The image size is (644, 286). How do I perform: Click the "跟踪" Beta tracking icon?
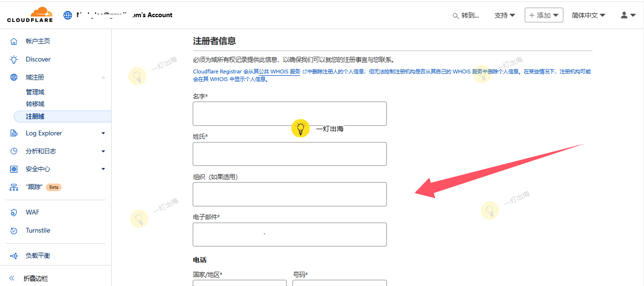point(14,187)
